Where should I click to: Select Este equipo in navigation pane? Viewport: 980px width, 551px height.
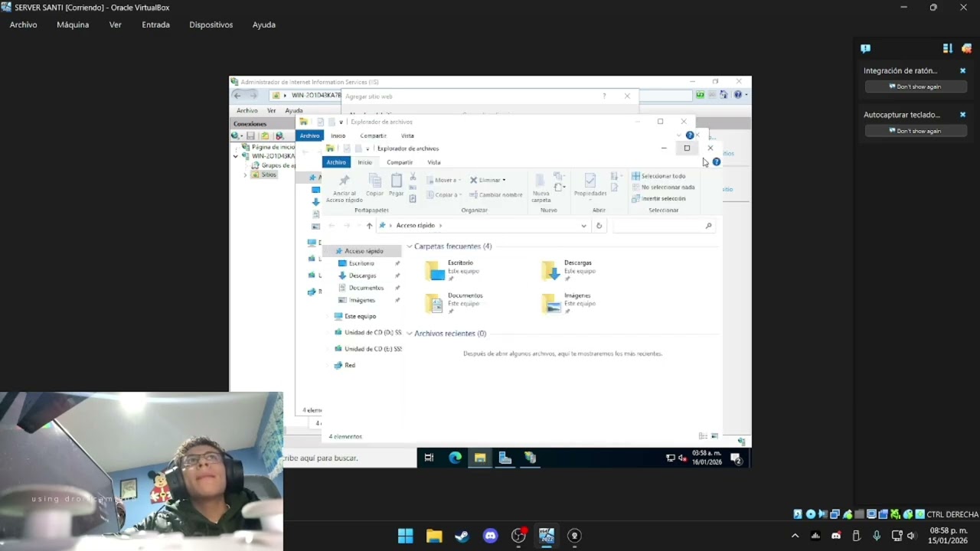point(360,316)
